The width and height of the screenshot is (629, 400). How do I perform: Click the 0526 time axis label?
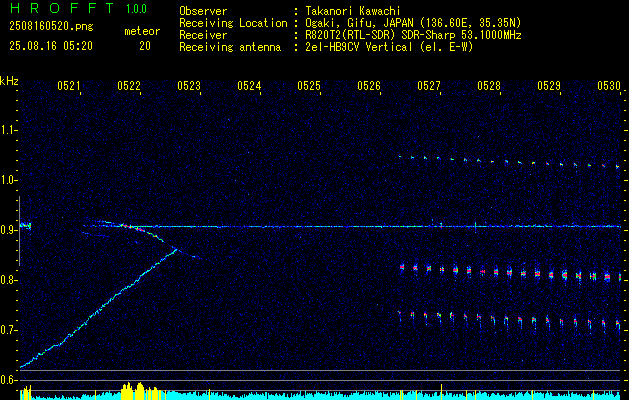pos(369,85)
